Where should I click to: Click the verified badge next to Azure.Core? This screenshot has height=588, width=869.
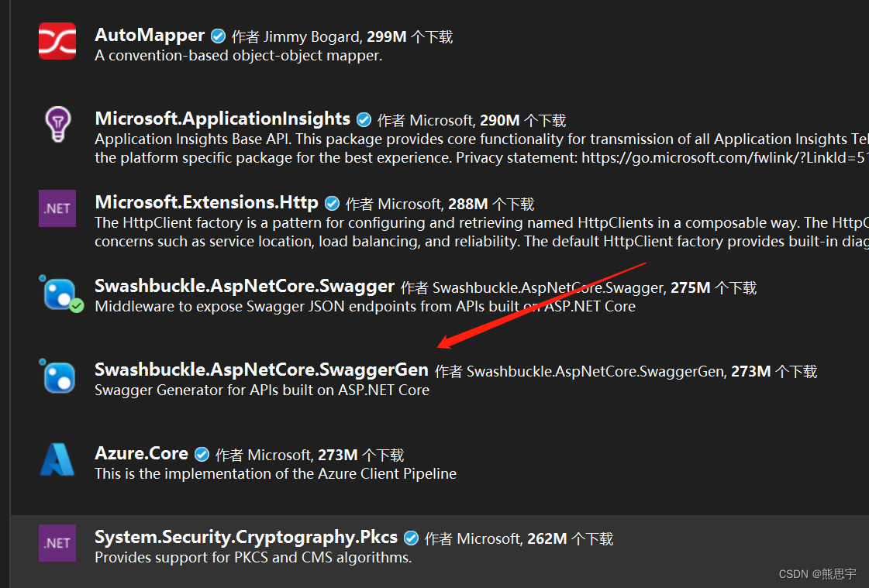[202, 454]
